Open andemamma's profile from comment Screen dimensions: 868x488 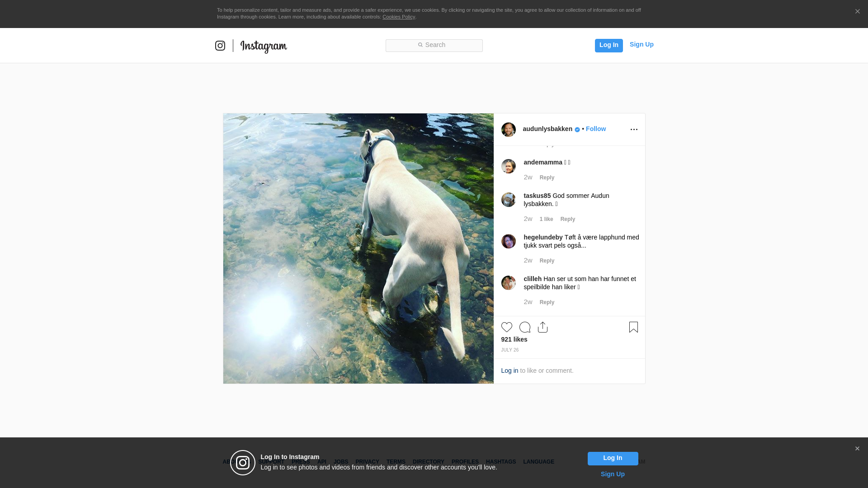[543, 162]
